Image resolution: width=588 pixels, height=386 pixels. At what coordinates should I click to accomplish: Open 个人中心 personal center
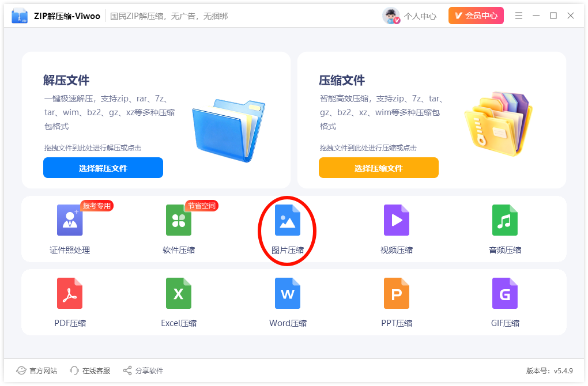tap(420, 16)
